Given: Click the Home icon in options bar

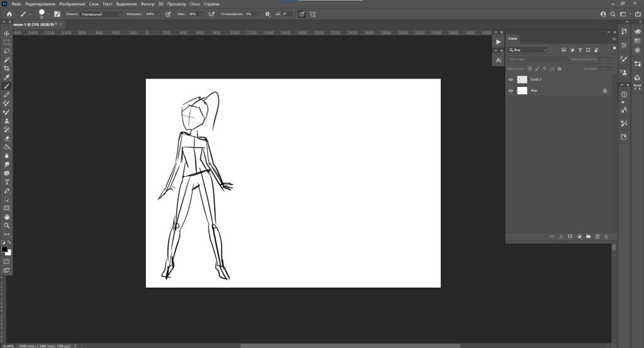Looking at the screenshot, I should click(x=9, y=14).
